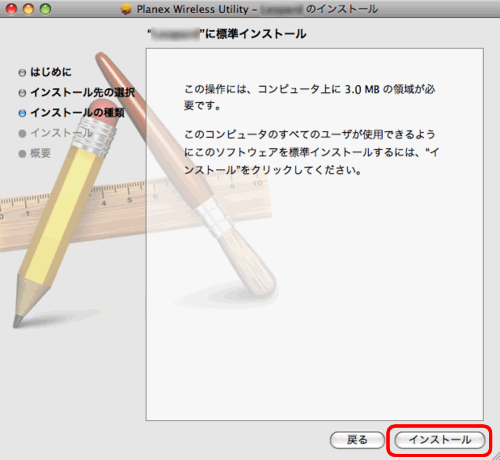Click the package icon in the title bar
The image size is (500, 460).
[126, 9]
